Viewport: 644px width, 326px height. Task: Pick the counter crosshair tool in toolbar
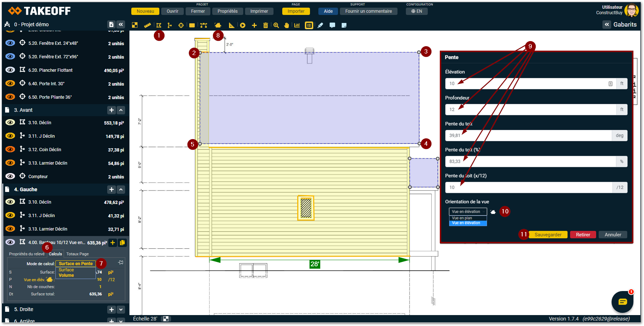coord(181,25)
